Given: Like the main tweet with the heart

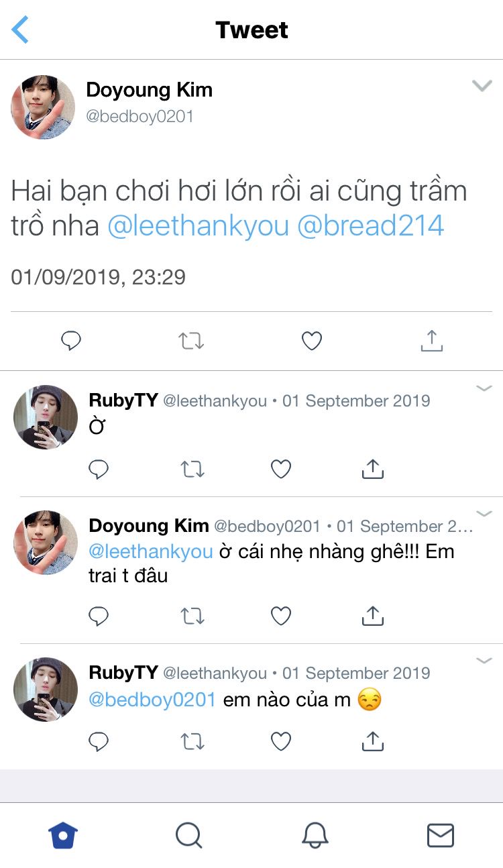Looking at the screenshot, I should 311,341.
